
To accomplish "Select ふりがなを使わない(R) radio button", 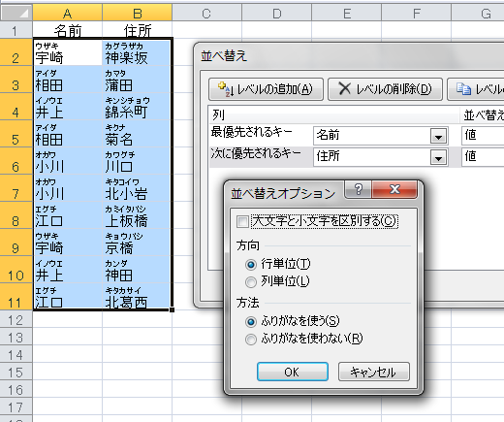I will pyautogui.click(x=251, y=340).
